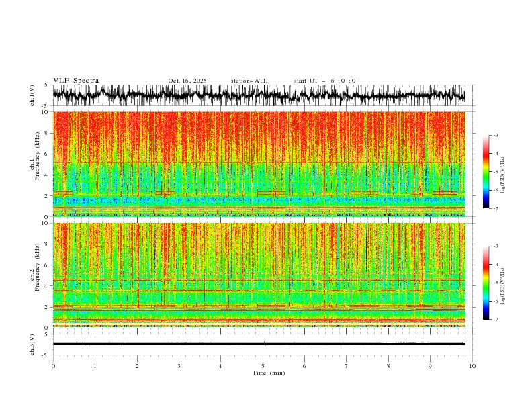532x411 pixels.
Task: Click the ch.3 flat waveform trace
Action: pyautogui.click(x=259, y=344)
